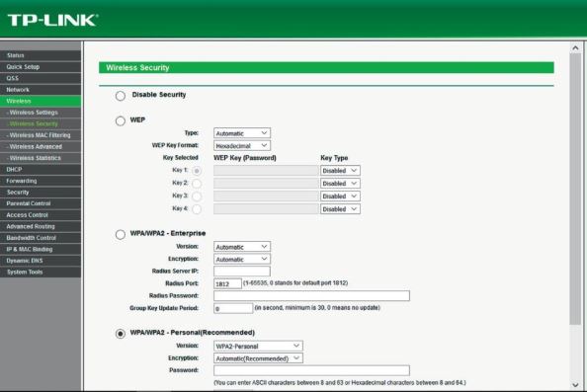Open the DHCP menu item
The height and width of the screenshot is (392, 587).
(x=41, y=170)
